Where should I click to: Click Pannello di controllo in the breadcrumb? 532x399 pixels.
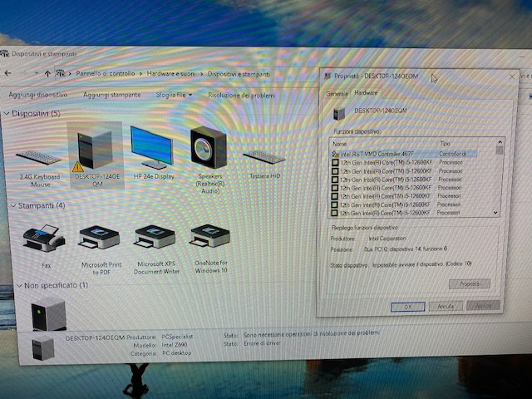[x=106, y=73]
